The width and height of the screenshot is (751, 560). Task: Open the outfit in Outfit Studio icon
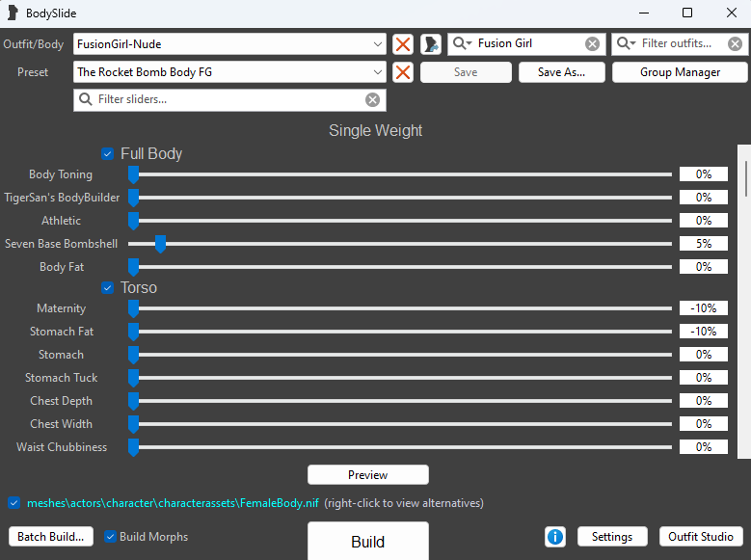click(431, 44)
